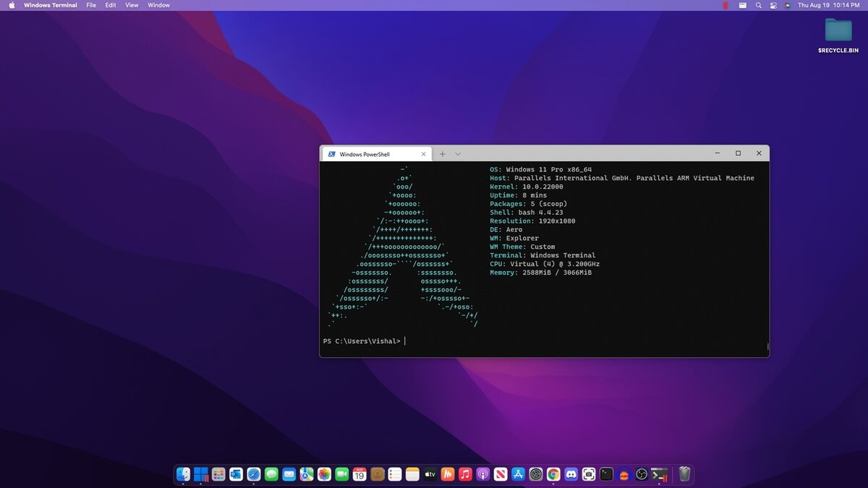The width and height of the screenshot is (868, 488).
Task: Open macOS Terminal from the Dock
Action: tap(606, 474)
